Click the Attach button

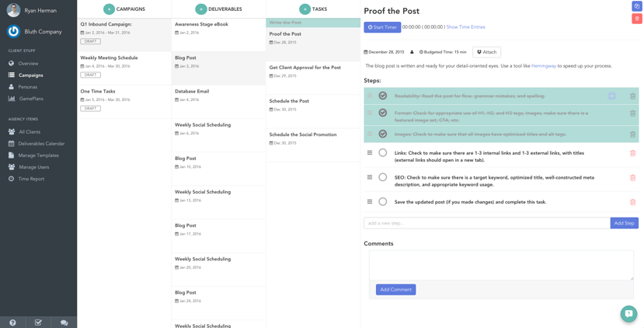pos(487,52)
